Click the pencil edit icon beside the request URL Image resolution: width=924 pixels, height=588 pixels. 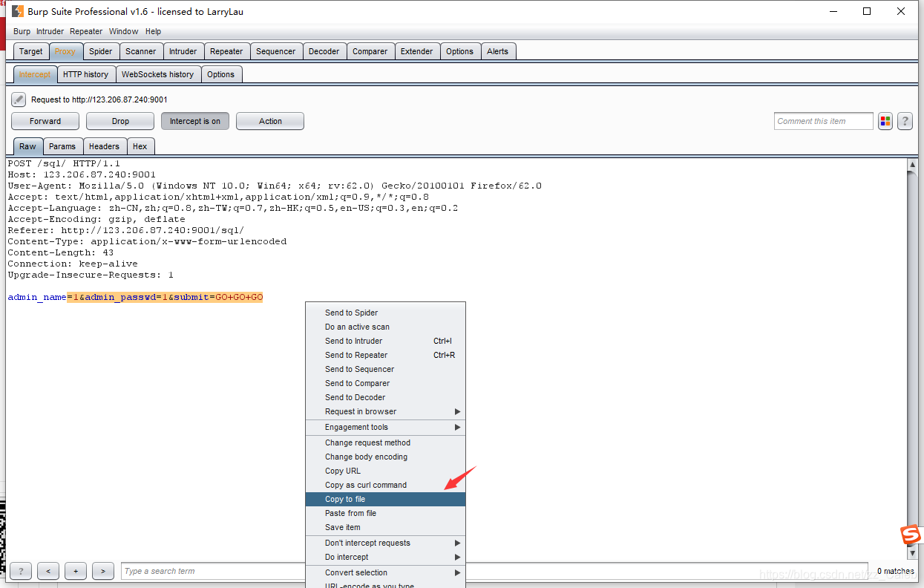point(19,99)
